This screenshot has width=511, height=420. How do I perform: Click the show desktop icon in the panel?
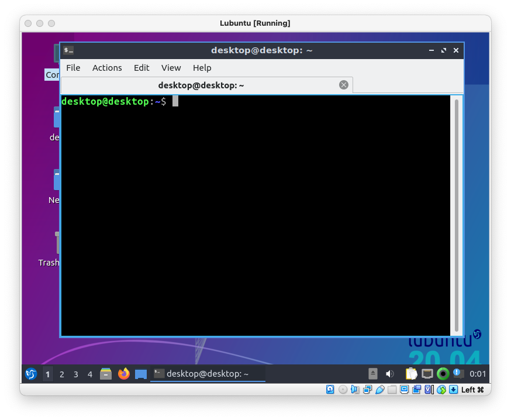coord(141,374)
